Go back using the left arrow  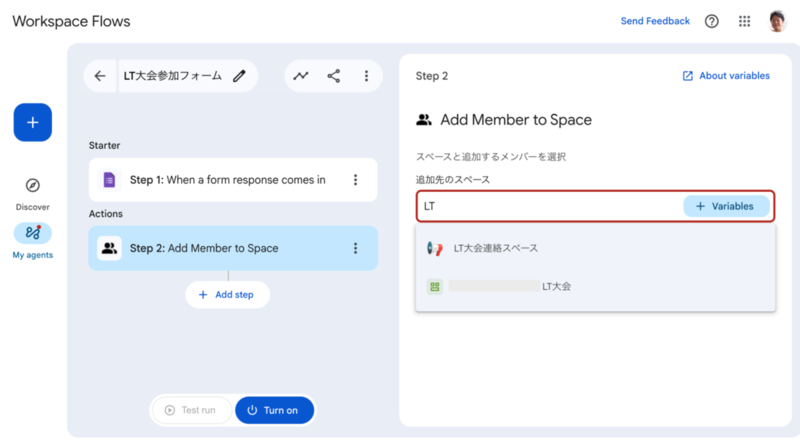point(100,76)
